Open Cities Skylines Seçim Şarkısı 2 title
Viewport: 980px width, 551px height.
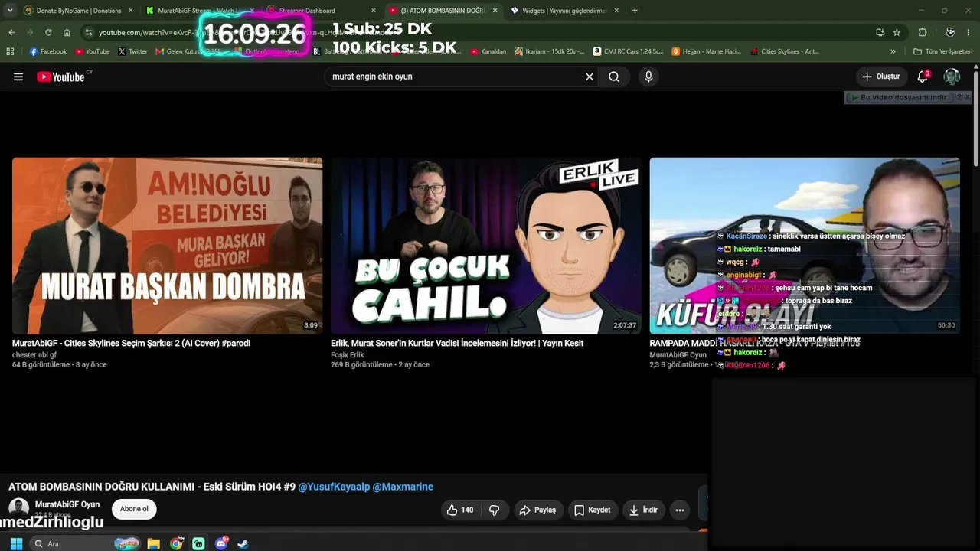(x=131, y=344)
